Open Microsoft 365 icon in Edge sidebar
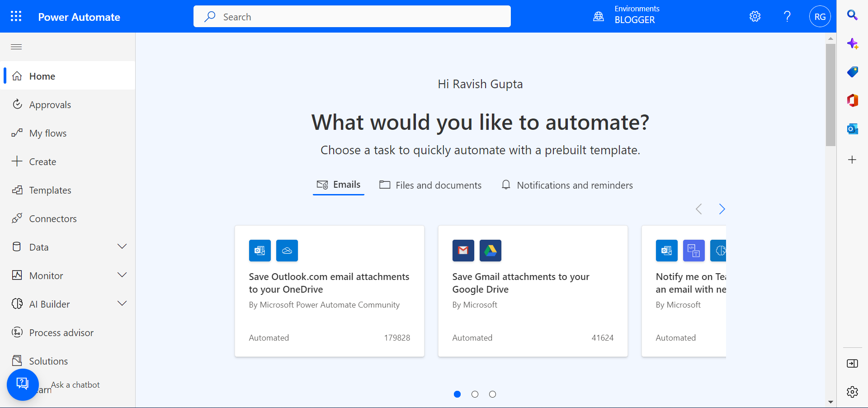 (x=852, y=100)
